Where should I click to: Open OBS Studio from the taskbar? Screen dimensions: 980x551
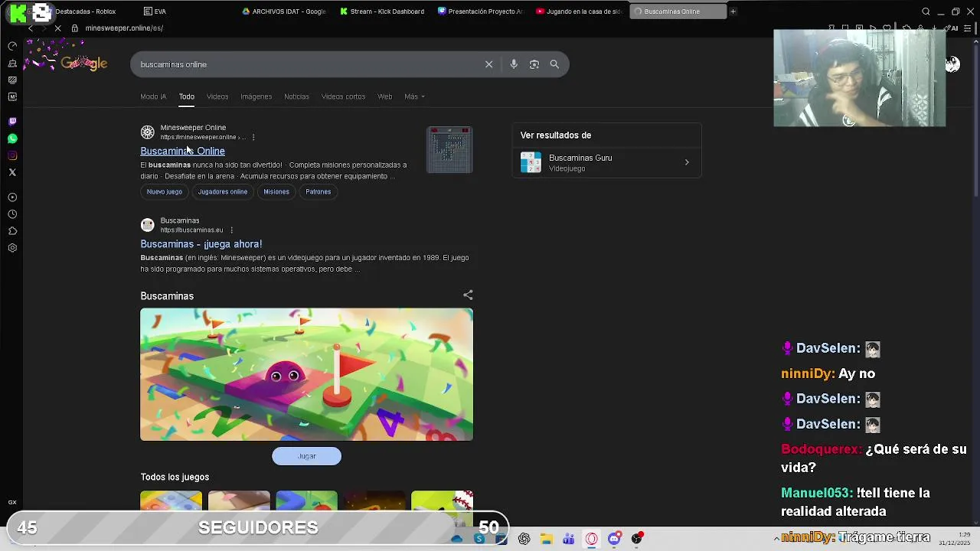(637, 539)
